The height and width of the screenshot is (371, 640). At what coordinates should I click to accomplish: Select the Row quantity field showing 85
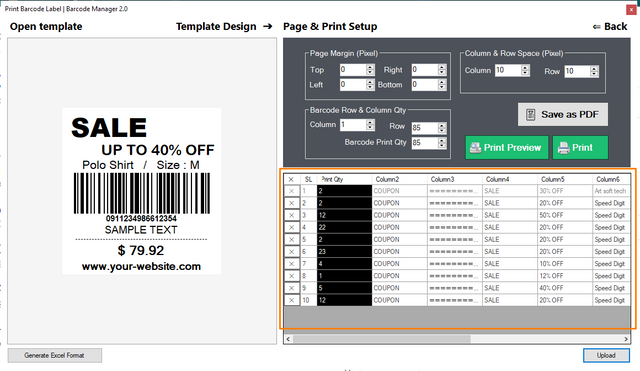pyautogui.click(x=424, y=128)
